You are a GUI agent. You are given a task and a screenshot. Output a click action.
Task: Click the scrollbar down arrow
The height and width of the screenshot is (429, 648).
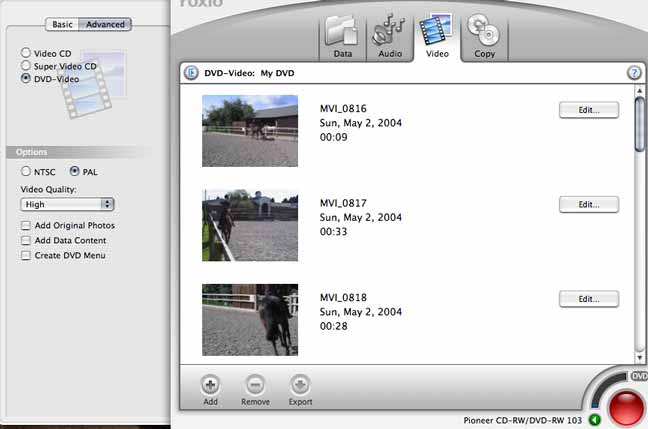point(639,358)
